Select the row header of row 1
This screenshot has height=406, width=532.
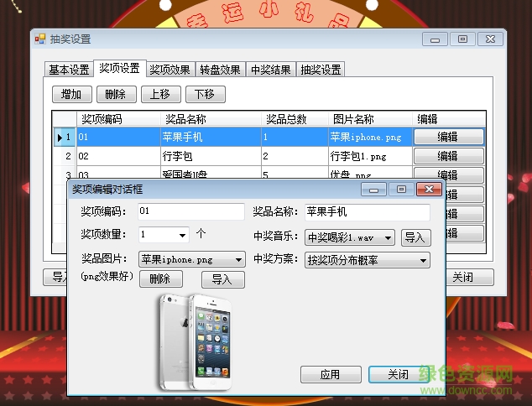(x=65, y=137)
